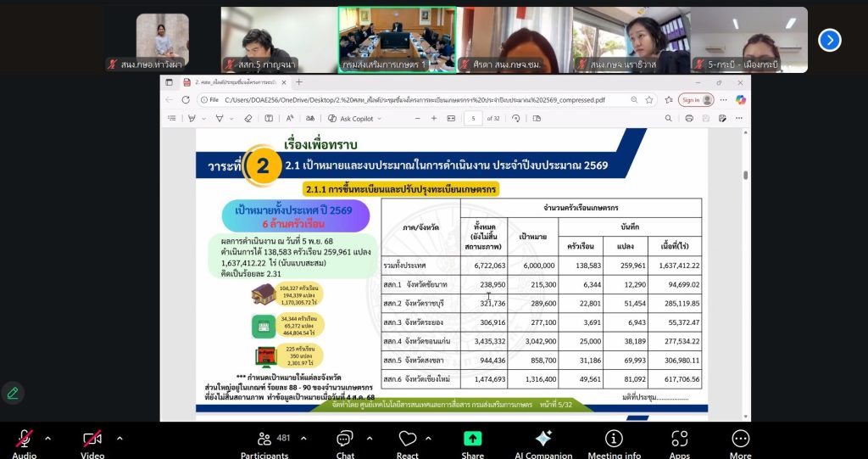Expand Participants options chevron
Screen dimensions: 868x459
point(303,438)
